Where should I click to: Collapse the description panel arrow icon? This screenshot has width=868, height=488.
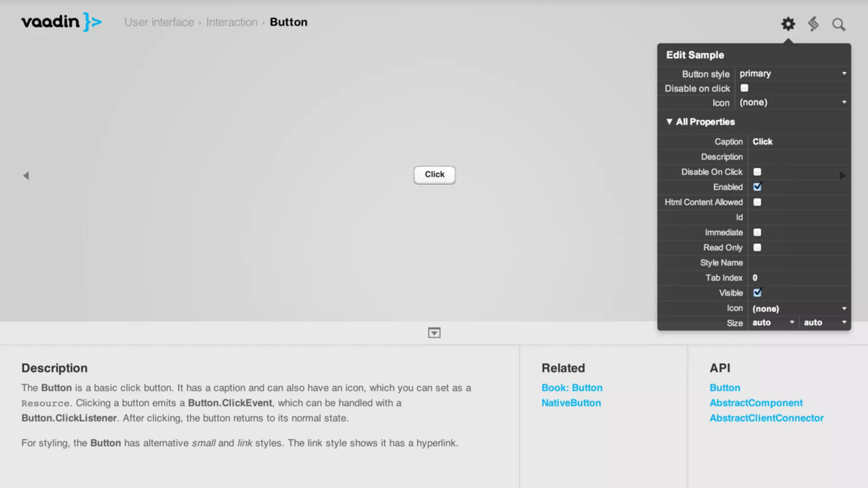[x=434, y=333]
